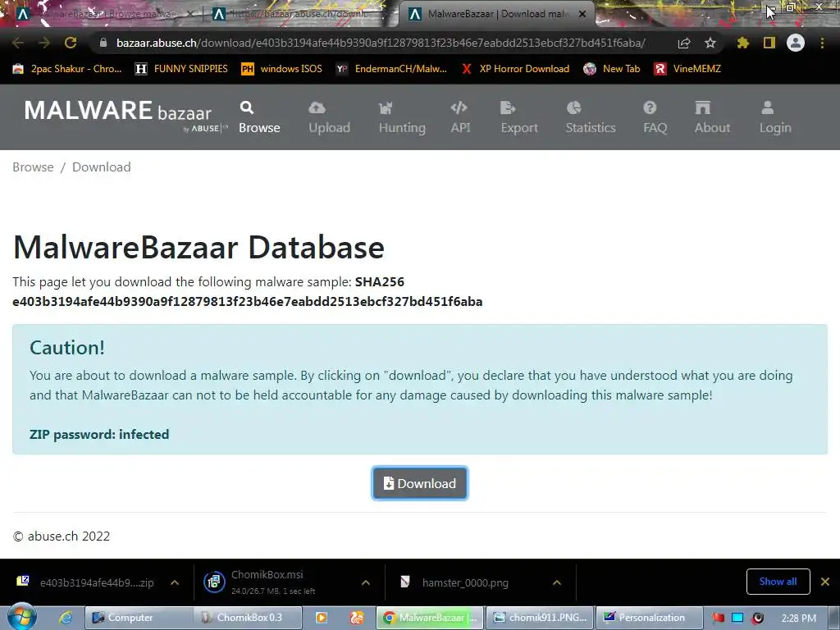Expand options for hamster_0000.png download
Screen dimensions: 840x630
click(557, 582)
